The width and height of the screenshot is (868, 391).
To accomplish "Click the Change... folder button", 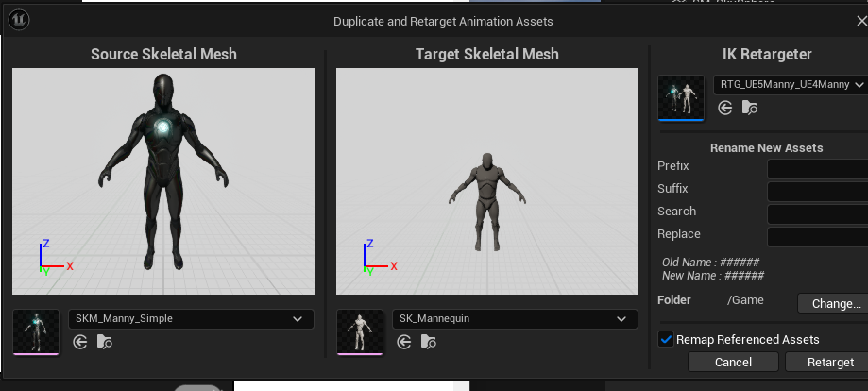I will coord(832,303).
